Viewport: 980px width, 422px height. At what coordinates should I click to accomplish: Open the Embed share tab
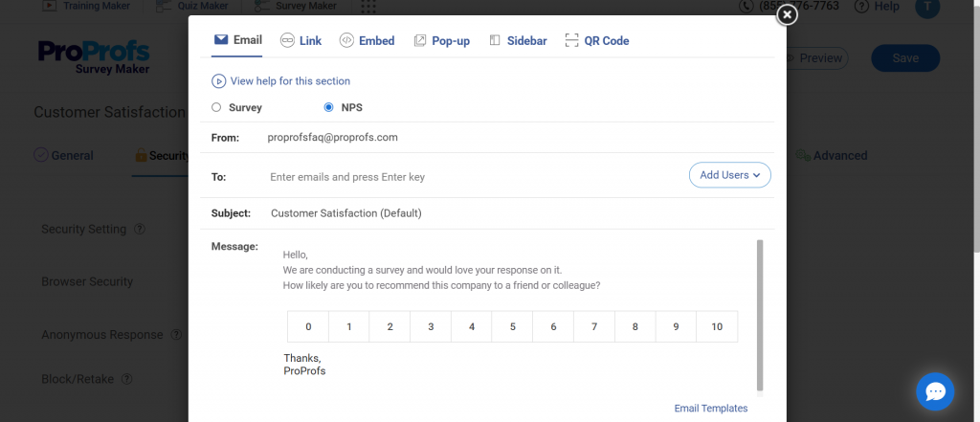pyautogui.click(x=367, y=40)
